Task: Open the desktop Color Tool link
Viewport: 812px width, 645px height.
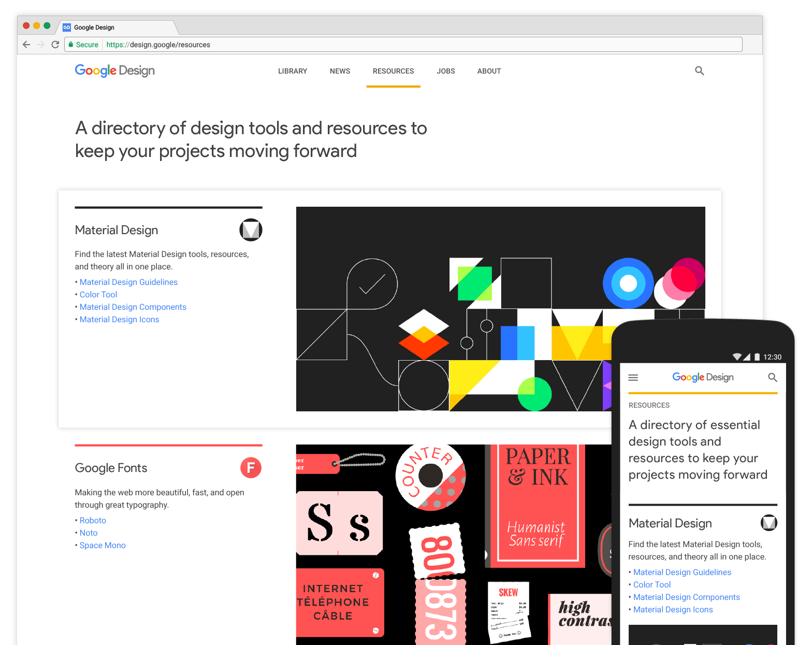Action: coord(98,295)
